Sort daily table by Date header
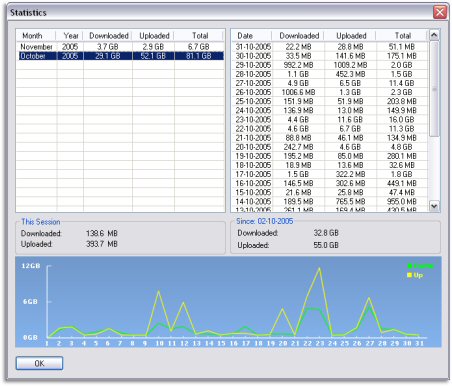 [x=252, y=36]
